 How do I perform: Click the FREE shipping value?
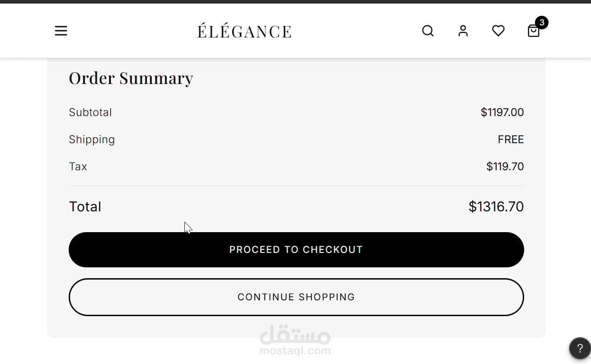pos(511,140)
